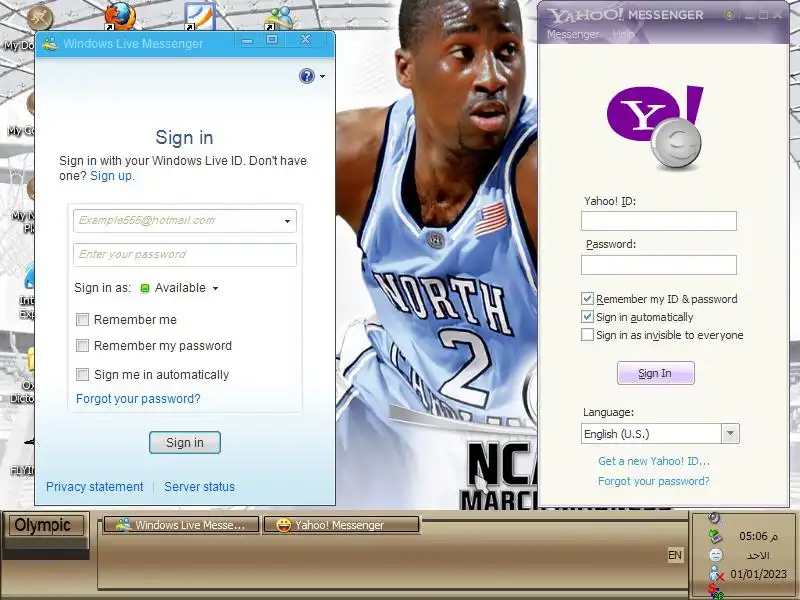800x600 pixels.
Task: Open the Privacy statement link
Action: (x=94, y=487)
